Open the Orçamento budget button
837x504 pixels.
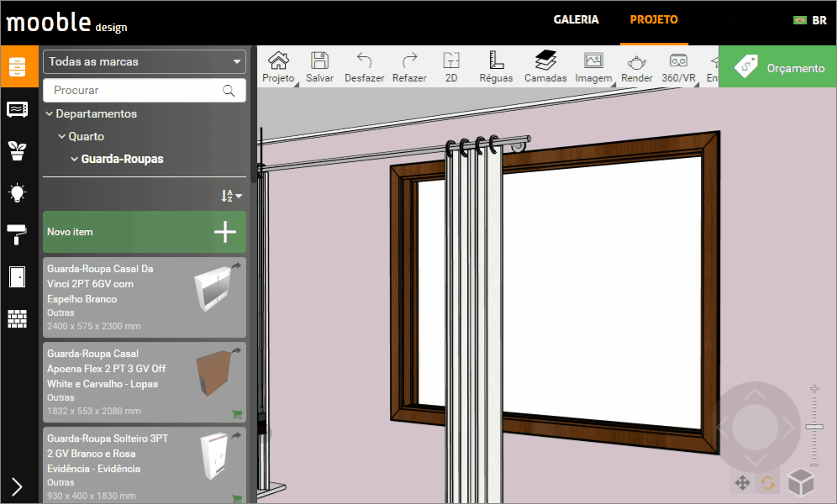777,66
